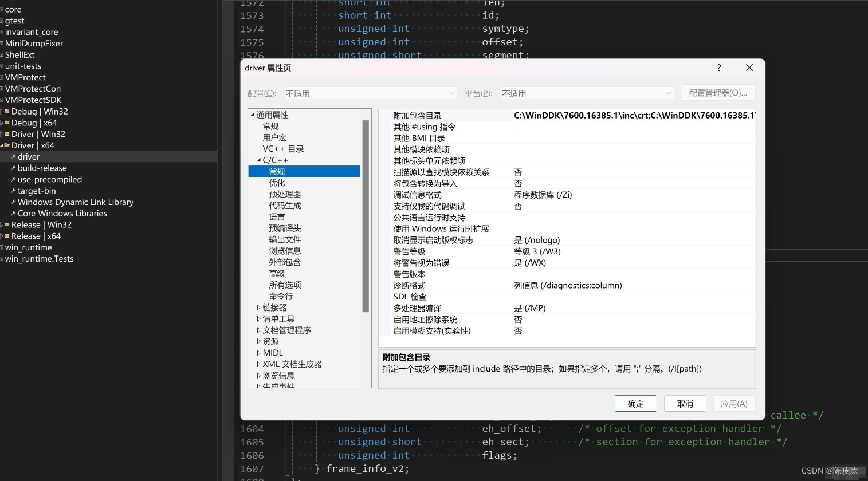The image size is (868, 481).
Task: Open the 配置管理器 dialog
Action: click(x=718, y=92)
